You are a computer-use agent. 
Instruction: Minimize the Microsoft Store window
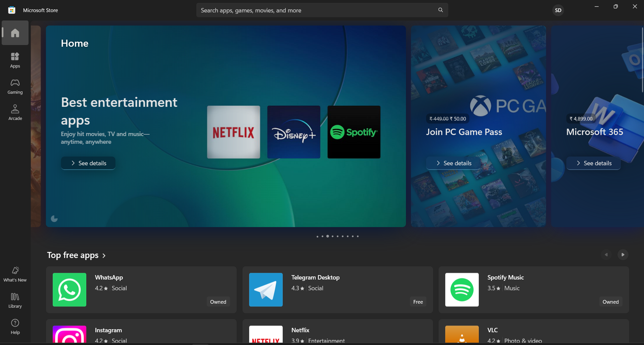pyautogui.click(x=597, y=6)
